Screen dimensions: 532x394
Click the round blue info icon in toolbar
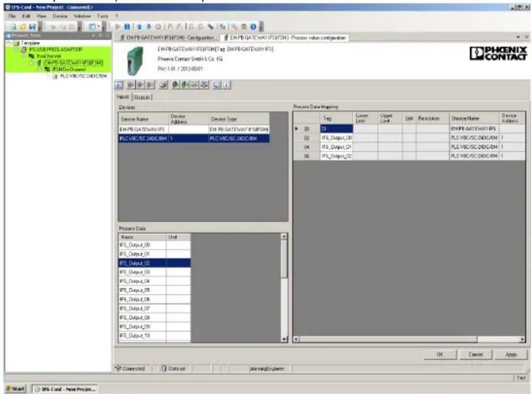253,26
